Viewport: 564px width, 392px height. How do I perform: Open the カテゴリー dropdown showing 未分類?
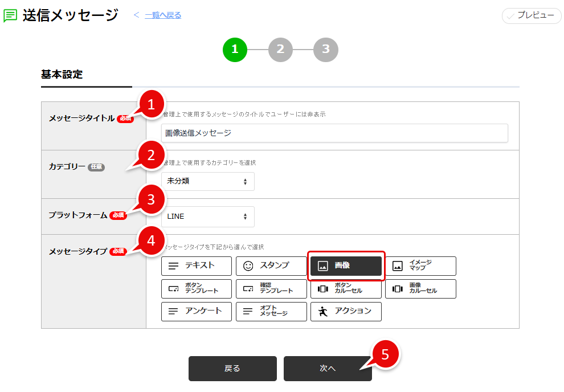[x=207, y=181]
